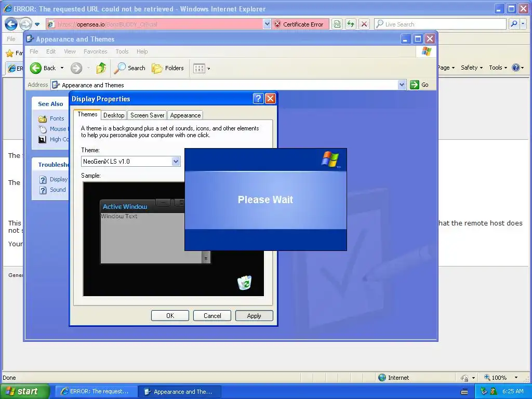Switch to the Appearance tab
This screenshot has width=532, height=399.
pyautogui.click(x=185, y=115)
